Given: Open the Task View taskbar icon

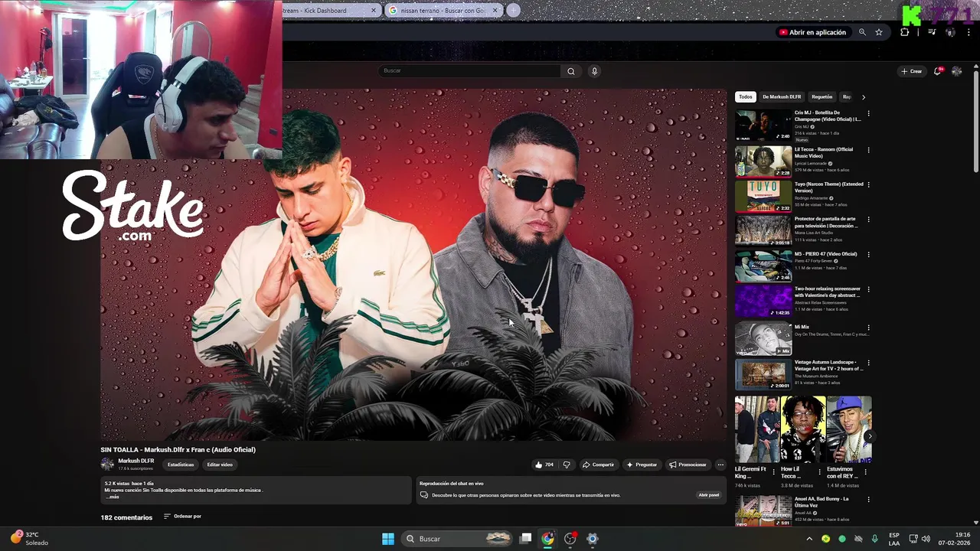Looking at the screenshot, I should pyautogui.click(x=525, y=539).
